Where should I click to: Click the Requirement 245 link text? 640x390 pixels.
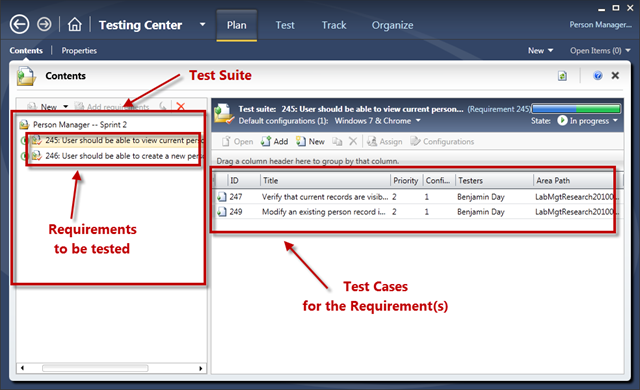coord(499,109)
